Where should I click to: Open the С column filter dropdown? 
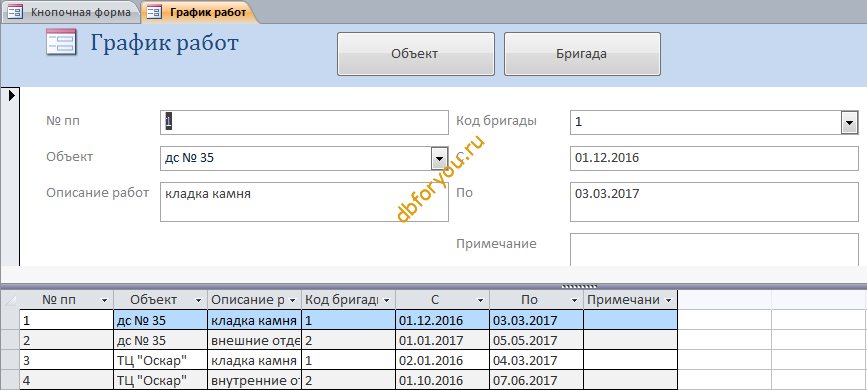480,300
